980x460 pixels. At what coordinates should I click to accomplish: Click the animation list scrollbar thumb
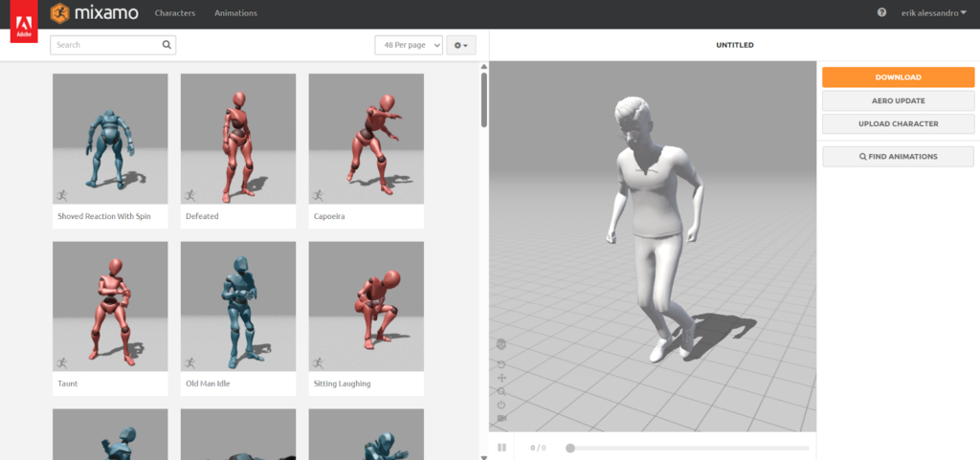click(483, 99)
